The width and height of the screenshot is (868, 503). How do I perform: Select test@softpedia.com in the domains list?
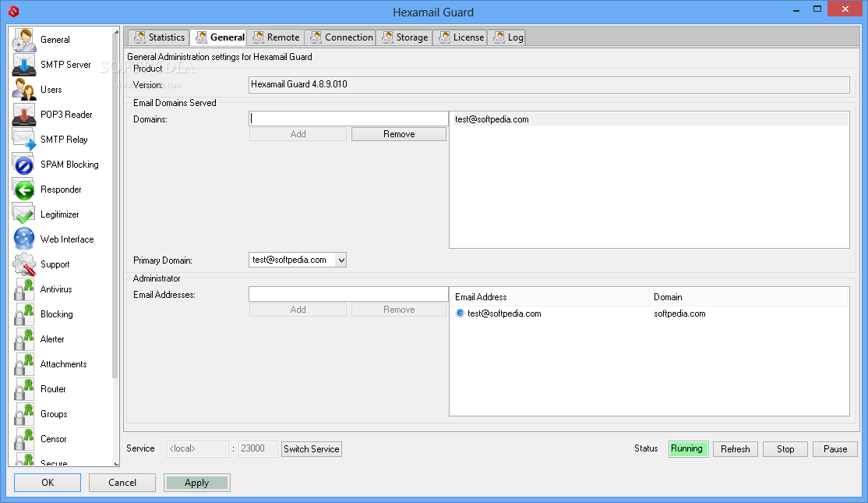(650, 119)
